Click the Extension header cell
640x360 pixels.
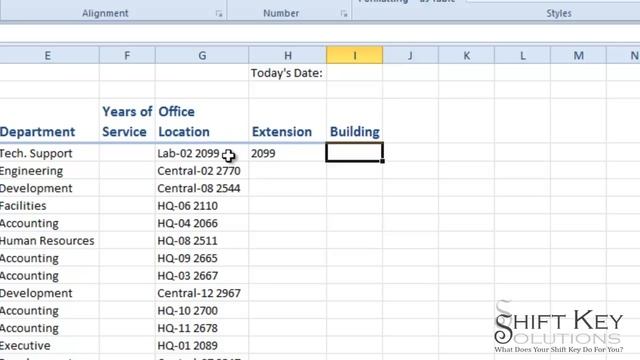point(288,121)
